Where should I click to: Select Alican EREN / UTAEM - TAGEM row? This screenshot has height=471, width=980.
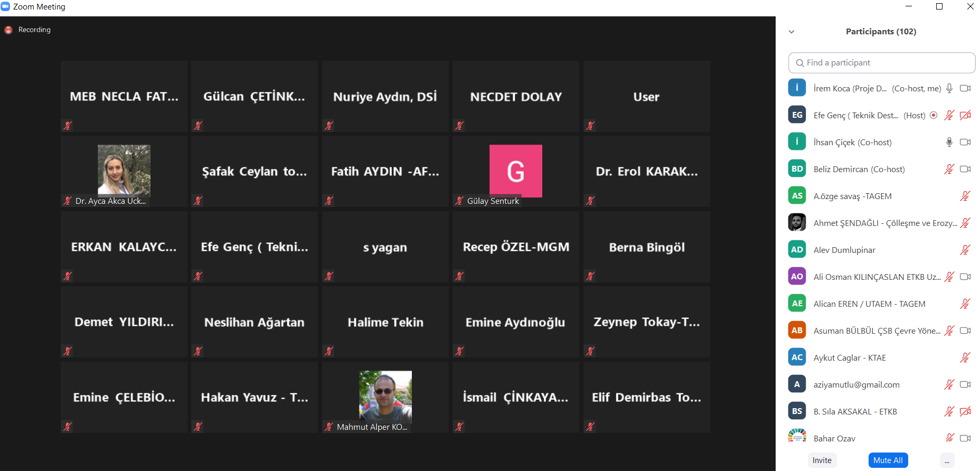click(x=881, y=304)
